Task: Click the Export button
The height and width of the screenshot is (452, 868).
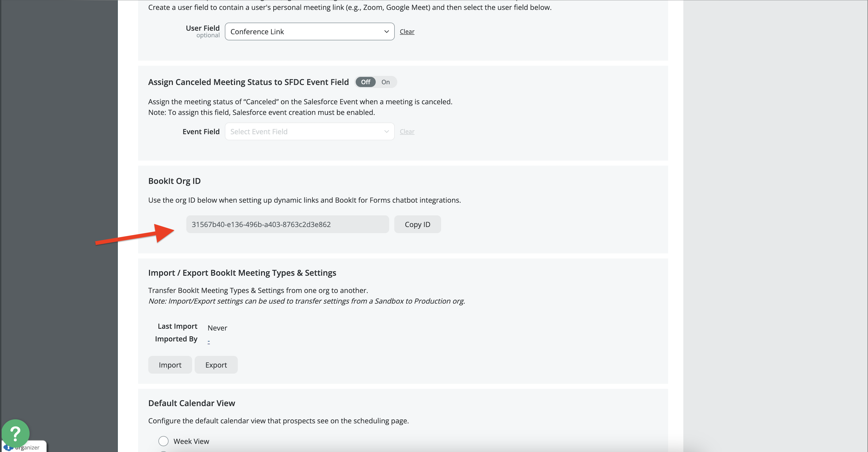Action: point(216,365)
